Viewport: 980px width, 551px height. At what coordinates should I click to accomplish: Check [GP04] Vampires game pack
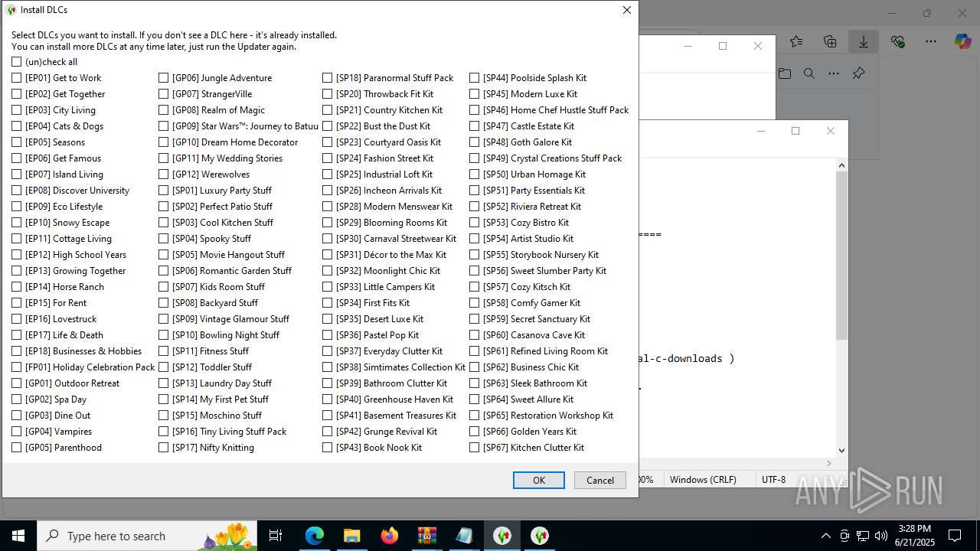(x=17, y=432)
